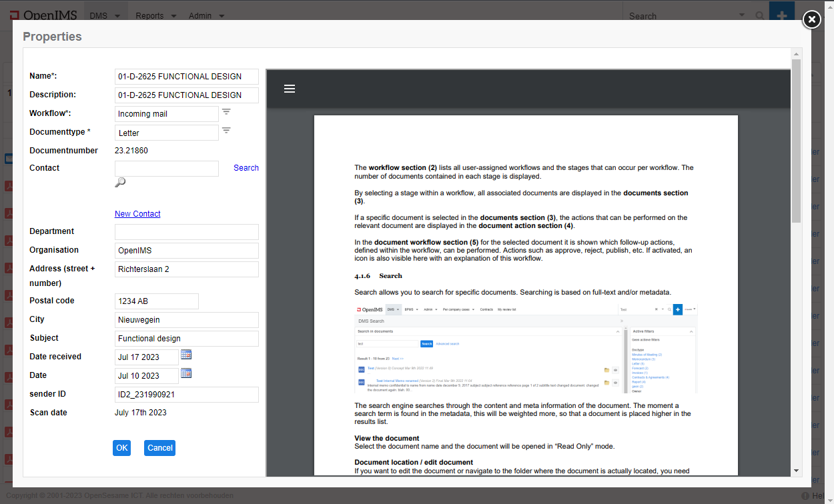Click the filter icon beside Documenttype field
This screenshot has height=504, width=834.
[x=226, y=131]
